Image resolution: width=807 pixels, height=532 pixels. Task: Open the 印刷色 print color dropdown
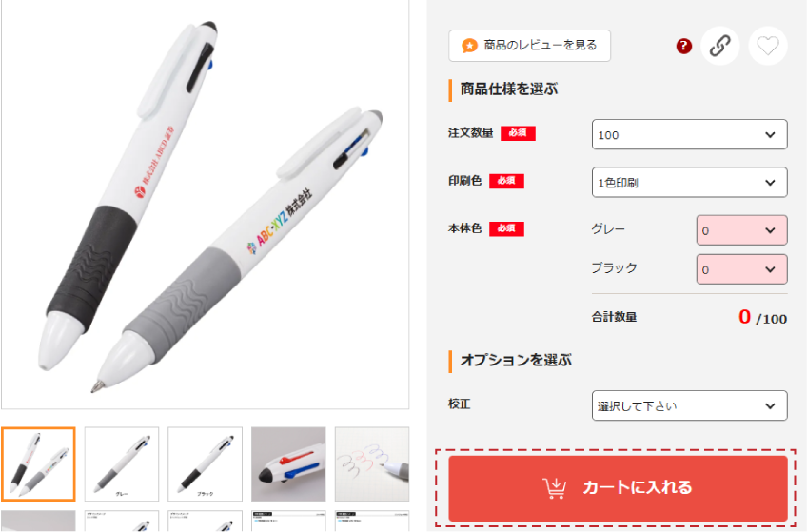(689, 182)
